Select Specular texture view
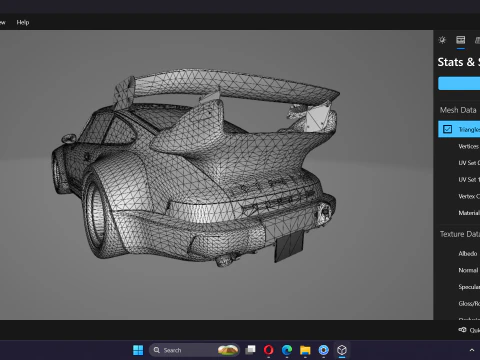480x360 pixels. tap(469, 287)
